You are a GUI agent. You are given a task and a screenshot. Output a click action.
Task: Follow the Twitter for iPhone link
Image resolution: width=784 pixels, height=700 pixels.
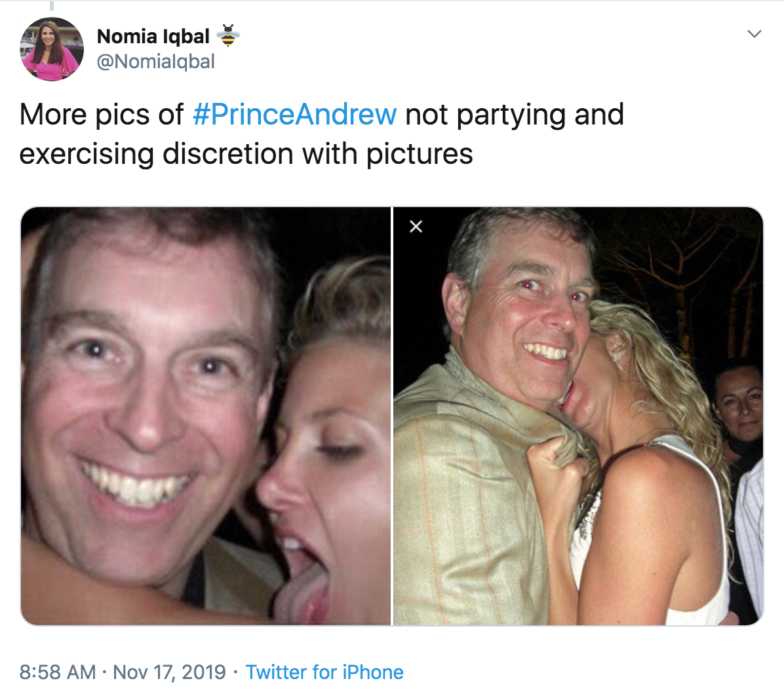tap(324, 672)
